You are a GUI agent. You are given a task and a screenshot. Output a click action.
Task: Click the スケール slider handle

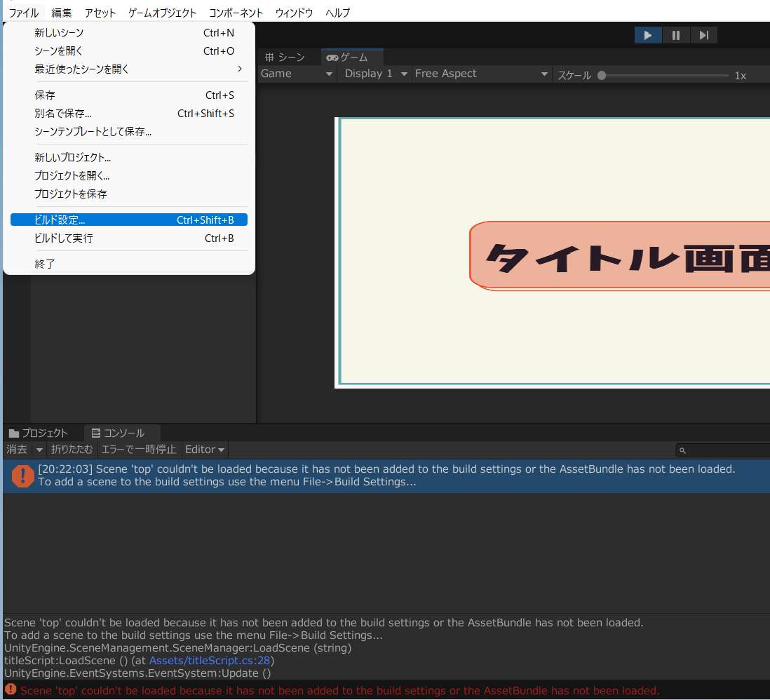click(x=602, y=76)
